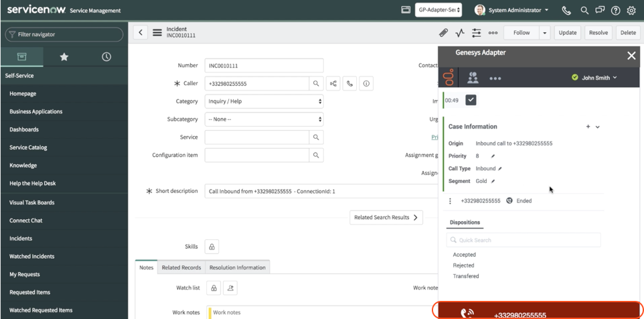
Task: Click the window layout icon beside update set picker
Action: (x=406, y=10)
